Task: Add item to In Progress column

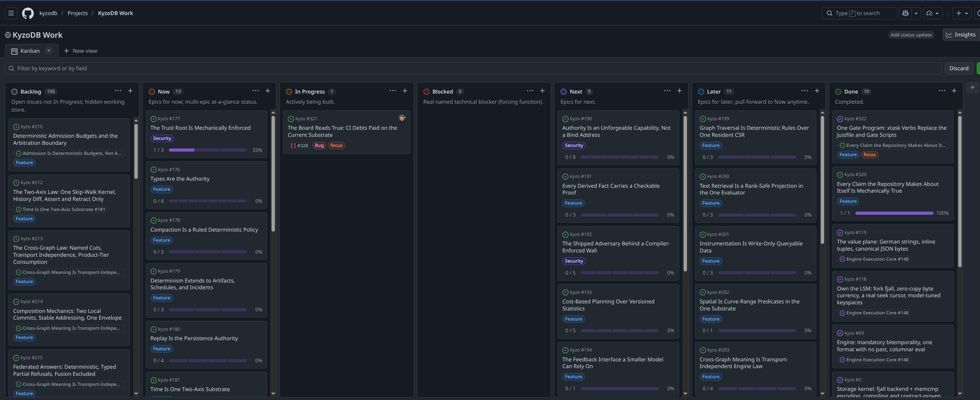Action: [x=405, y=91]
